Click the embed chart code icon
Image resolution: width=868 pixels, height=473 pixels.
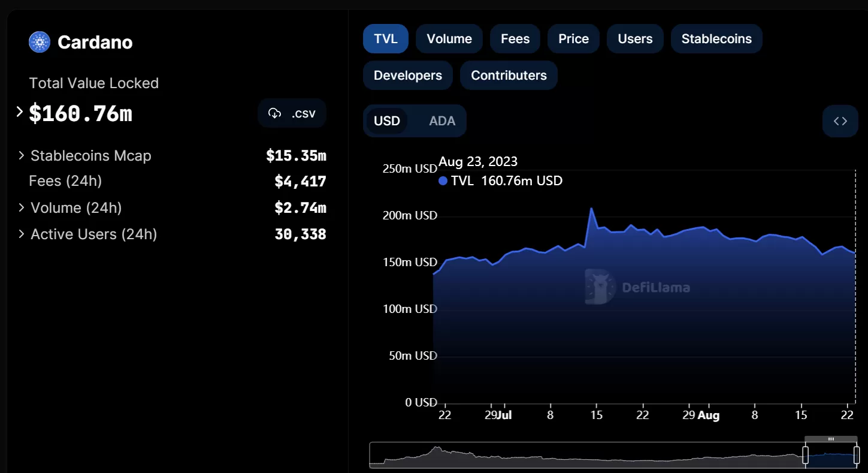tap(840, 121)
